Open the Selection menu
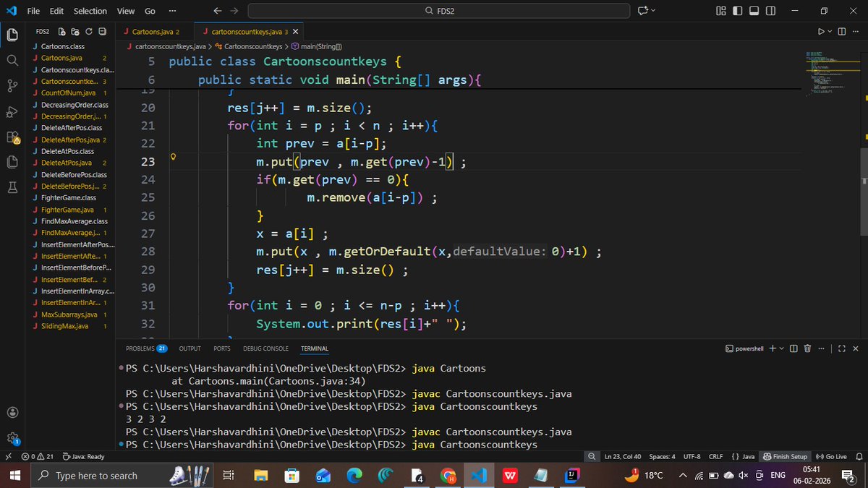Viewport: 868px width, 488px height. pos(90,11)
